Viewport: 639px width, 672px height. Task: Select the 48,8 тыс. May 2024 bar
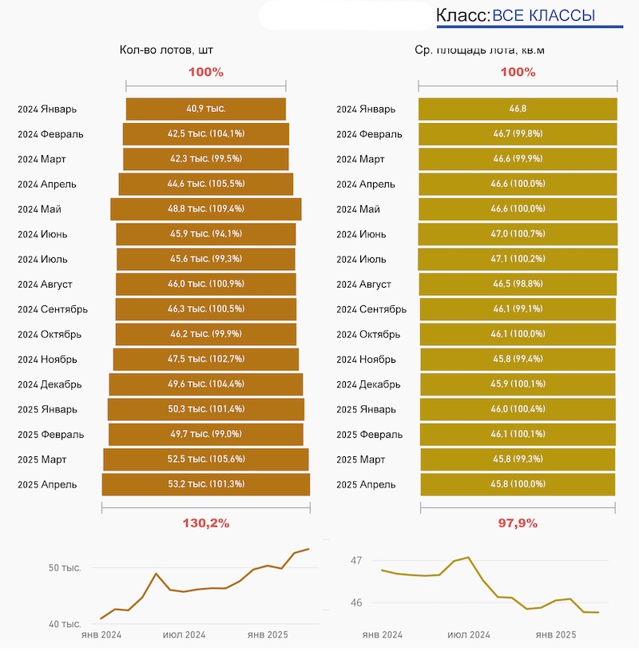click(206, 209)
